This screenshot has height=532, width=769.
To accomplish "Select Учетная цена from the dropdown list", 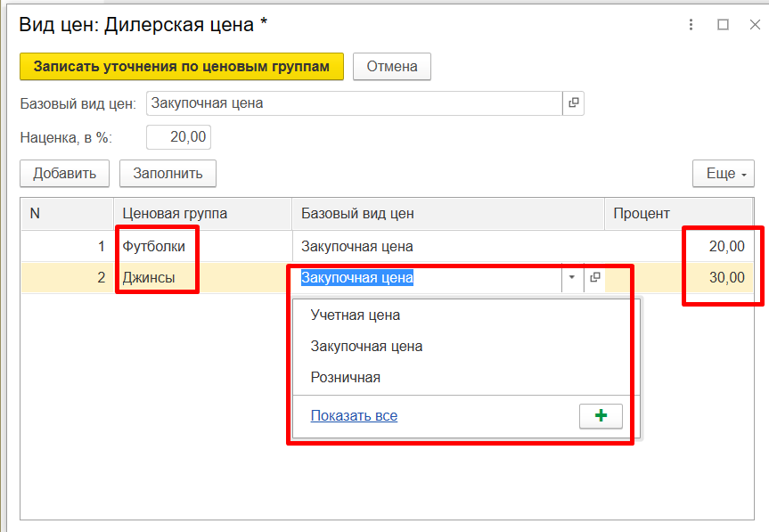I will tap(356, 315).
